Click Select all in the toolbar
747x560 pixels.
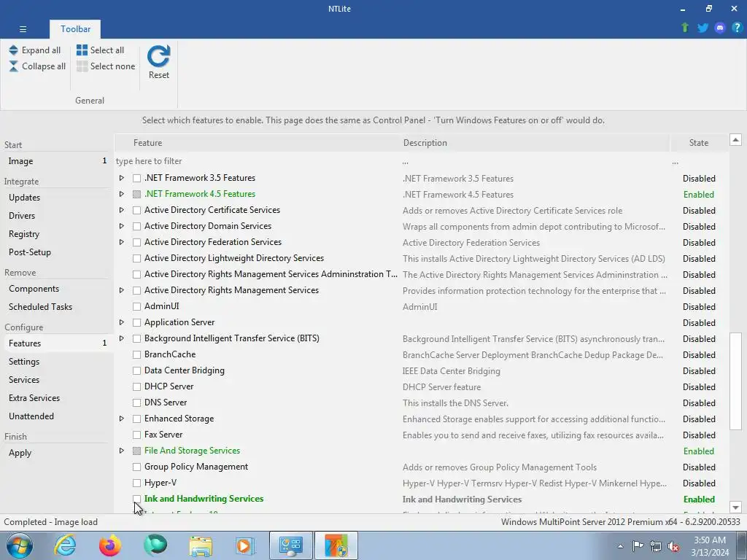click(x=101, y=50)
